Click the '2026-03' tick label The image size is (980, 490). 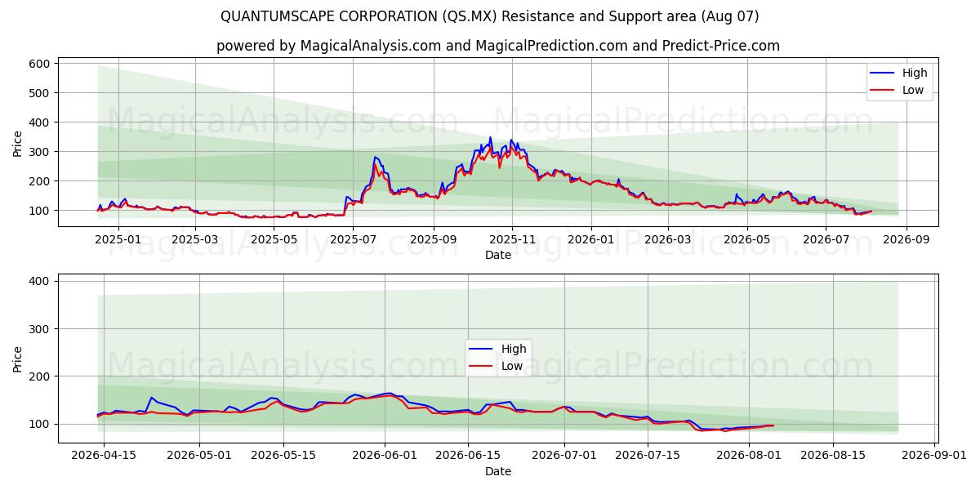tap(667, 239)
